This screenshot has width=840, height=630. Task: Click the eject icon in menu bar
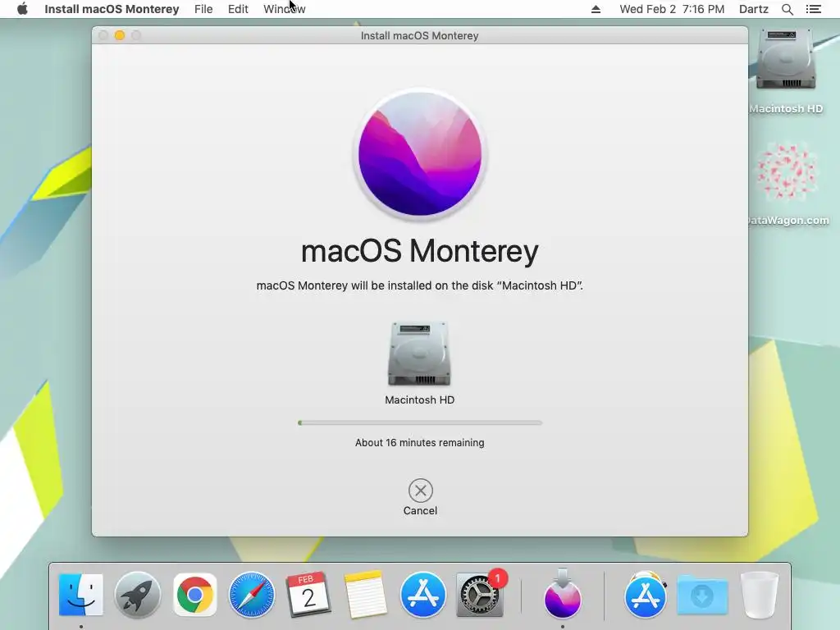596,9
